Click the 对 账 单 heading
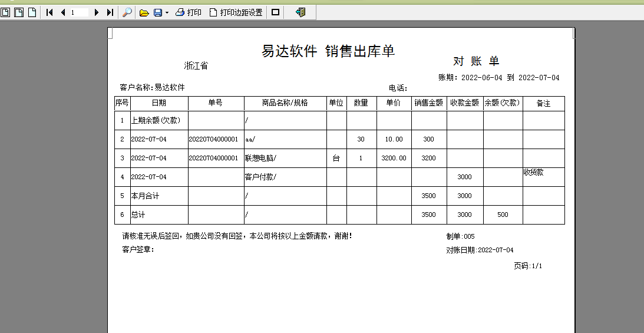644x333 pixels. click(476, 61)
